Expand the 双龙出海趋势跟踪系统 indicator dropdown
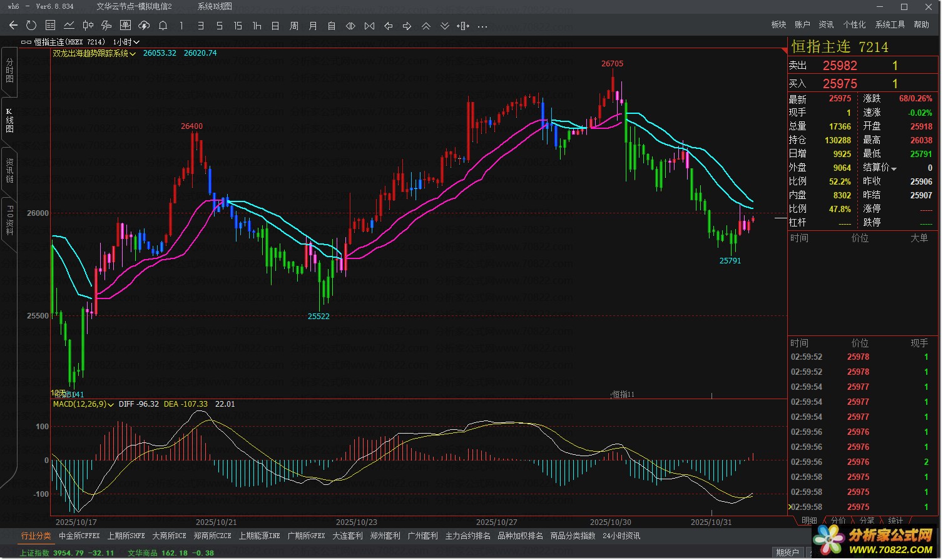 [x=132, y=54]
